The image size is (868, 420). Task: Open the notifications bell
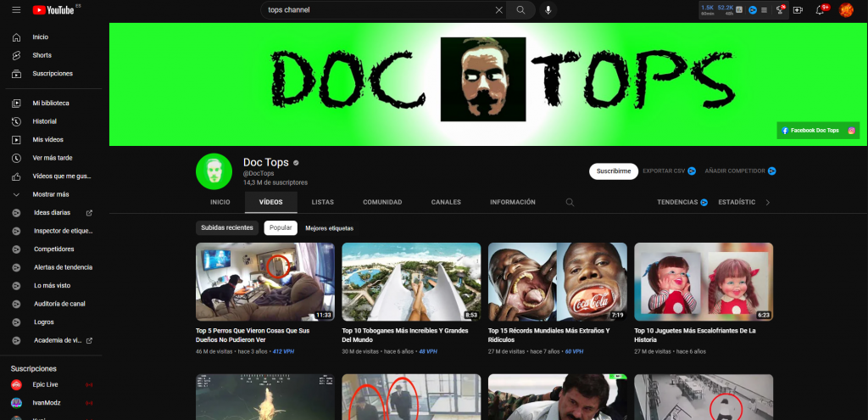point(820,10)
